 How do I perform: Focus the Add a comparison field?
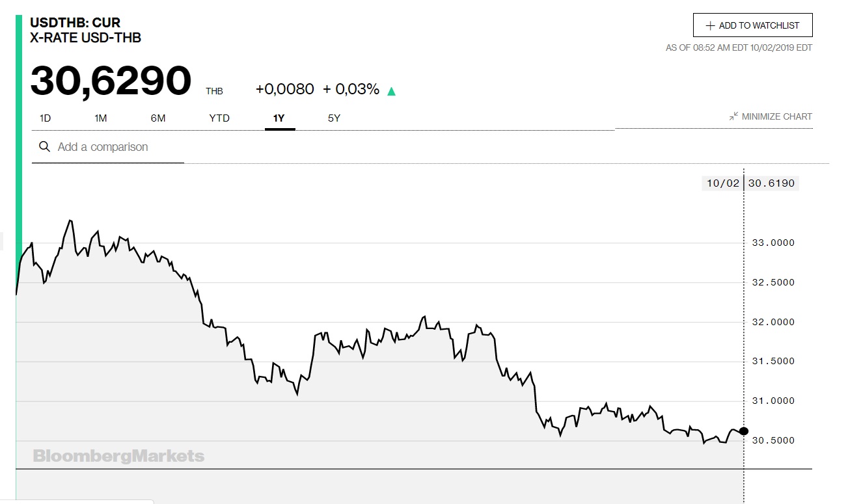pos(117,147)
